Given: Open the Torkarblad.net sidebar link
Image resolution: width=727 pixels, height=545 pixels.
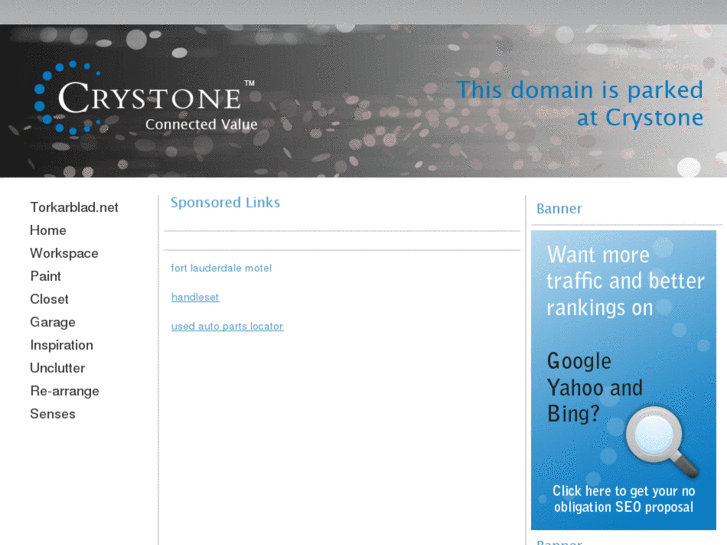Looking at the screenshot, I should (74, 207).
